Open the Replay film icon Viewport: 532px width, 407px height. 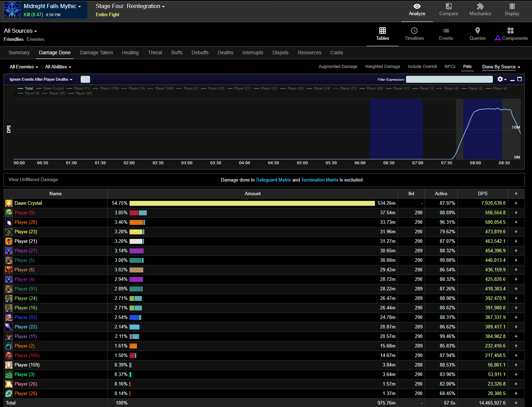click(x=512, y=6)
